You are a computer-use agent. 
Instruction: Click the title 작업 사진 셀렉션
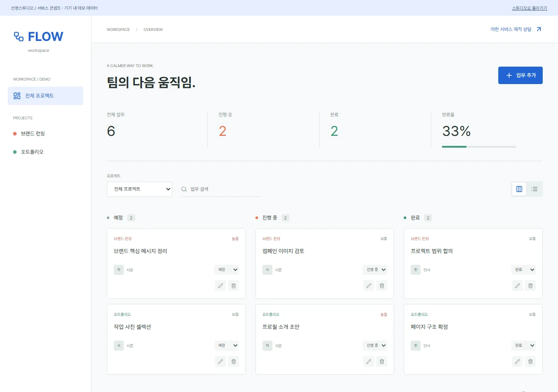133,327
